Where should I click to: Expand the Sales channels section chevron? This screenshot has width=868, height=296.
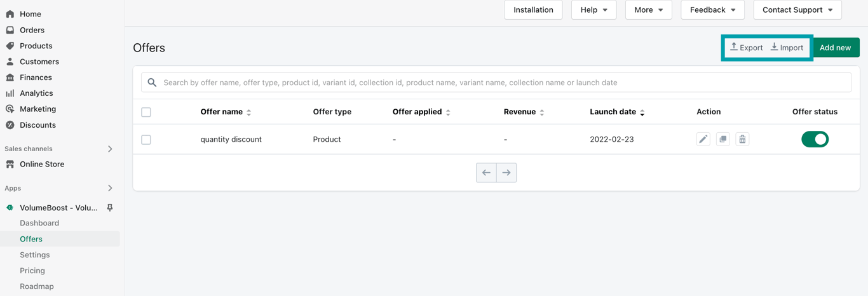click(x=110, y=149)
